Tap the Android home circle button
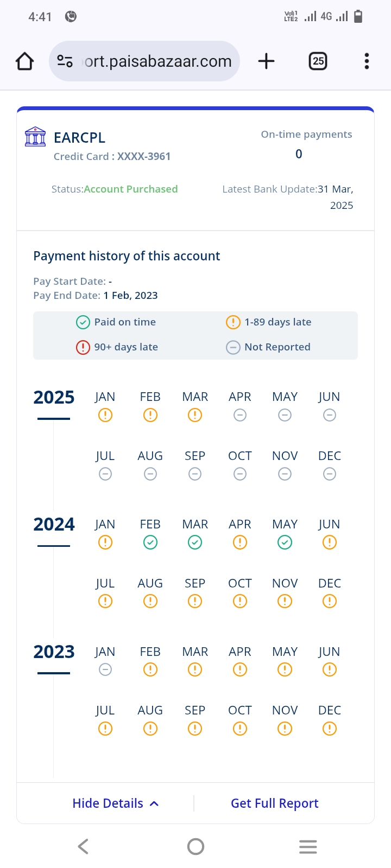Viewport: 391px width, 868px height. 195,846
